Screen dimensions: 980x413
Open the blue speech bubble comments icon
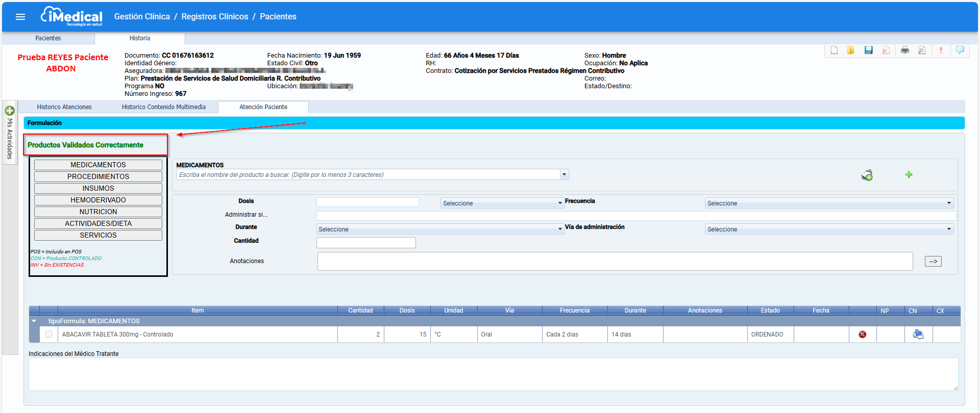click(960, 50)
